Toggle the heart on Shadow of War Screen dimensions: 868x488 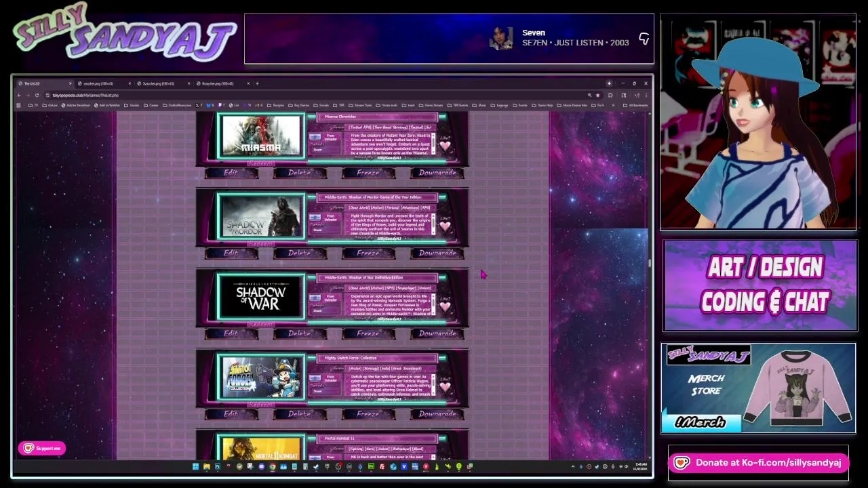click(445, 306)
